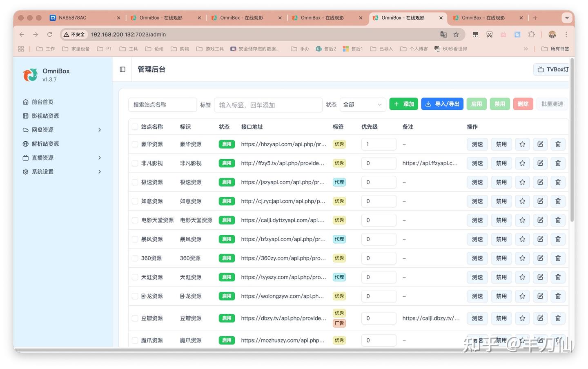The height and width of the screenshot is (369, 588).
Task: Open 影视站资源 in the sidebar
Action: click(x=45, y=116)
